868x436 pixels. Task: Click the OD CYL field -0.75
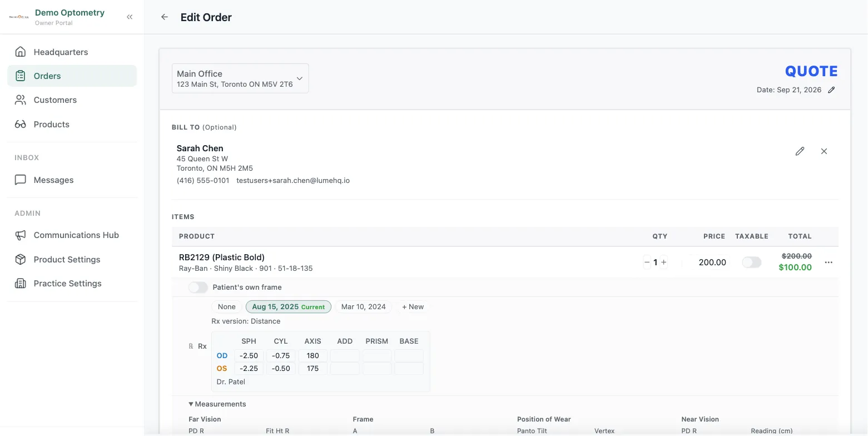click(x=281, y=356)
